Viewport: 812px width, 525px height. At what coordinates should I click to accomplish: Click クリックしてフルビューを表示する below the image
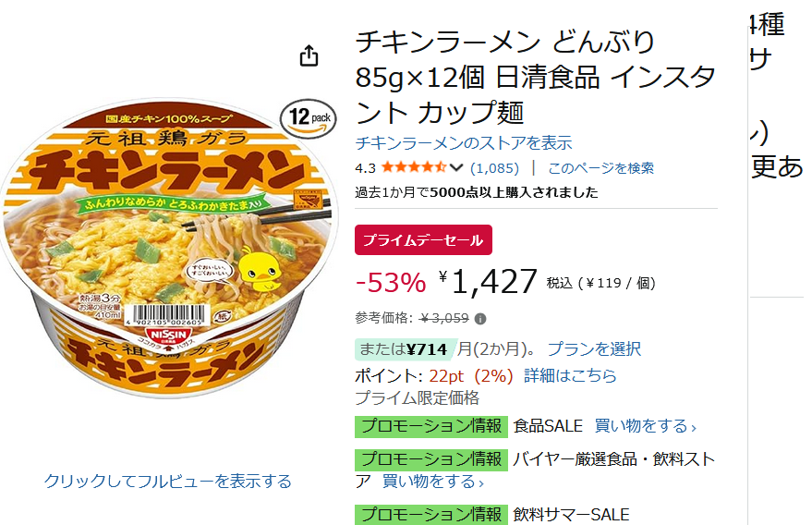(x=168, y=482)
